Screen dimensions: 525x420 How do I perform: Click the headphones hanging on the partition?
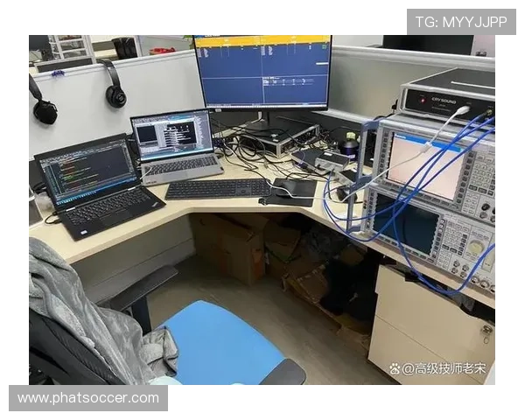point(114,87)
